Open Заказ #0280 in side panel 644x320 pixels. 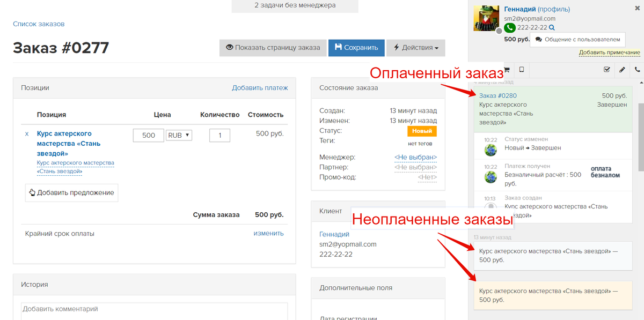pos(497,95)
